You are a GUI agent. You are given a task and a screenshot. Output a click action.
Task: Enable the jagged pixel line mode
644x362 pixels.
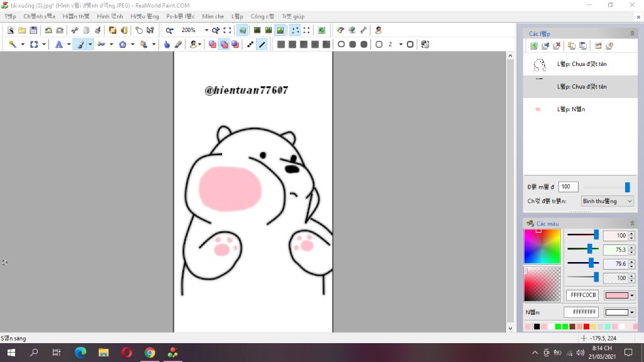(x=250, y=45)
